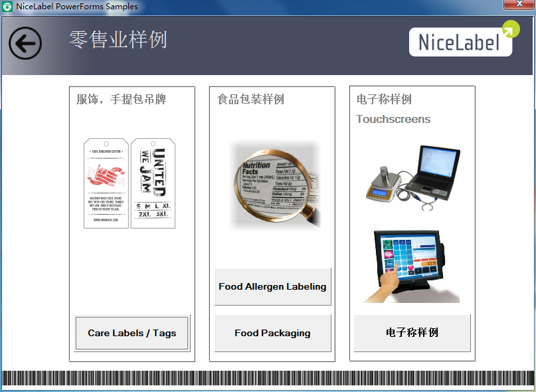Click the green arrow badge on the logo
This screenshot has width=536, height=392.
coord(509,29)
